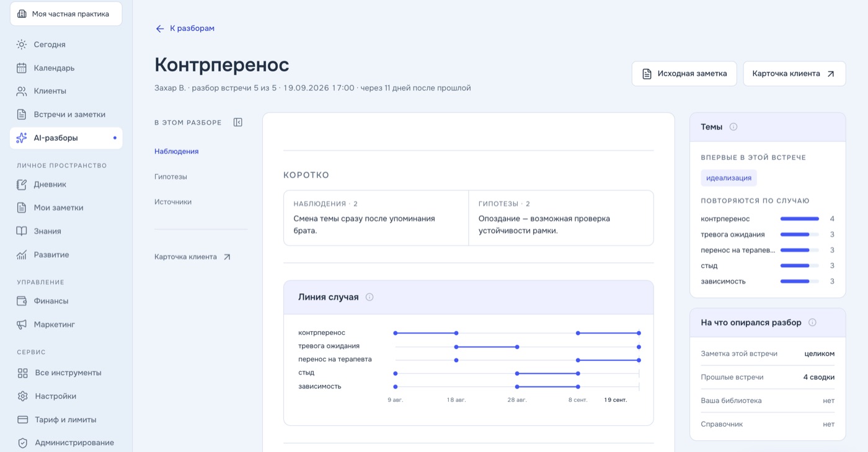Click the info icon beside «Линия случая»

tap(370, 297)
